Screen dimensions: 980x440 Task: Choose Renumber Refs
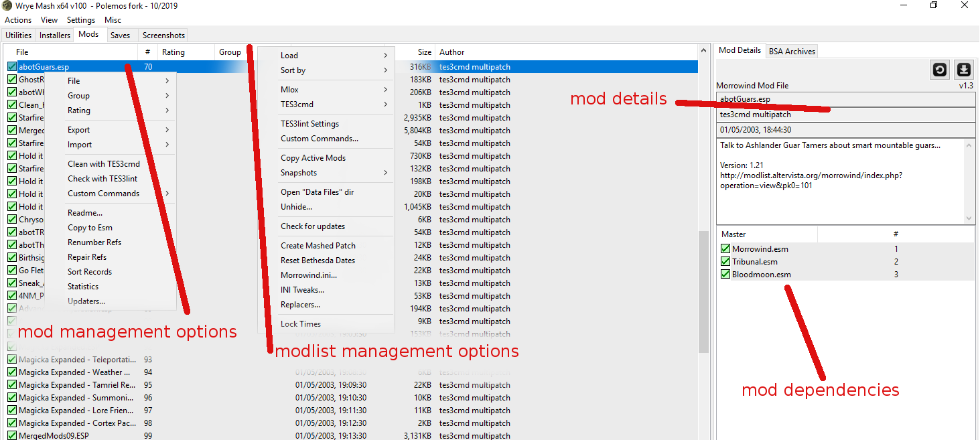(x=94, y=242)
